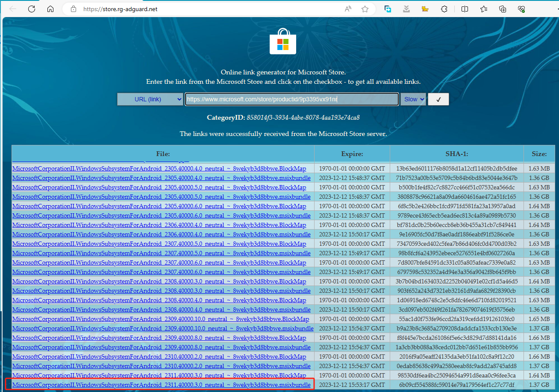Go to the browser home page icon
The width and height of the screenshot is (559, 392).
[x=50, y=9]
